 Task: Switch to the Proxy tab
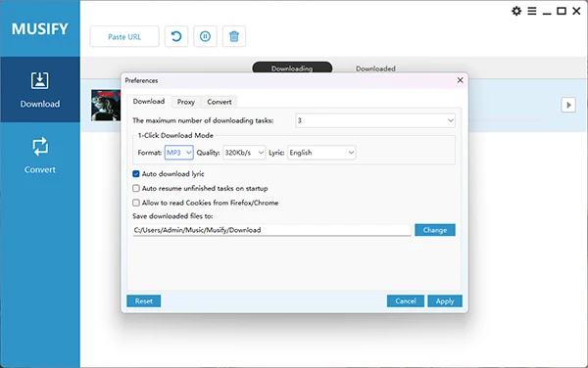(186, 102)
